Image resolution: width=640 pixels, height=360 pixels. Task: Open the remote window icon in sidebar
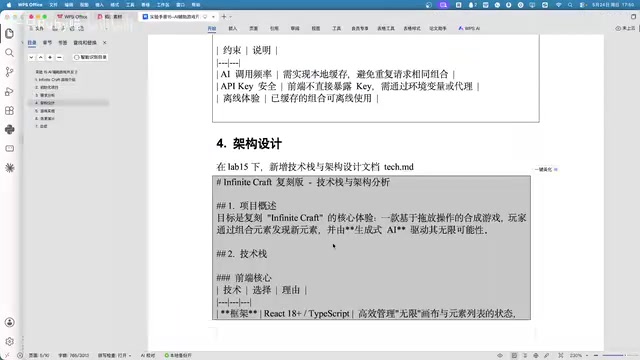[9, 149]
